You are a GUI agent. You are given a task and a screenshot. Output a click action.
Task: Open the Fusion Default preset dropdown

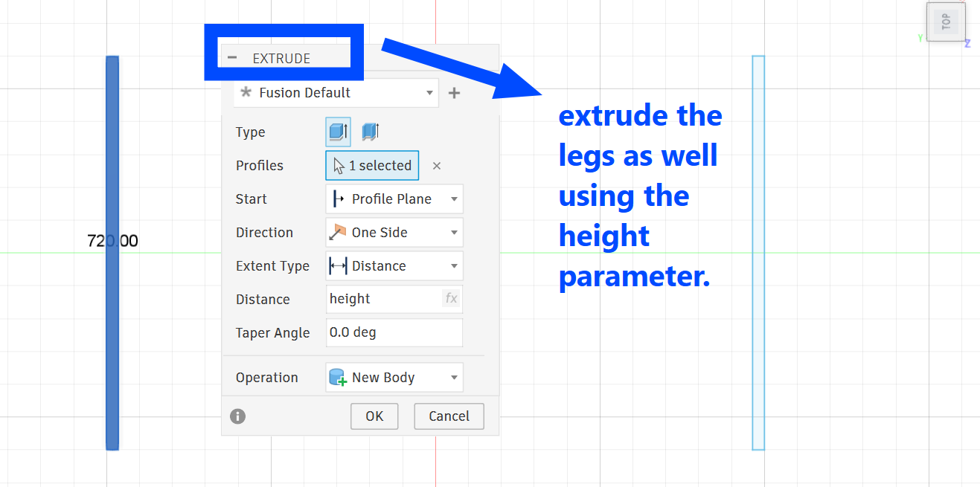pos(336,93)
